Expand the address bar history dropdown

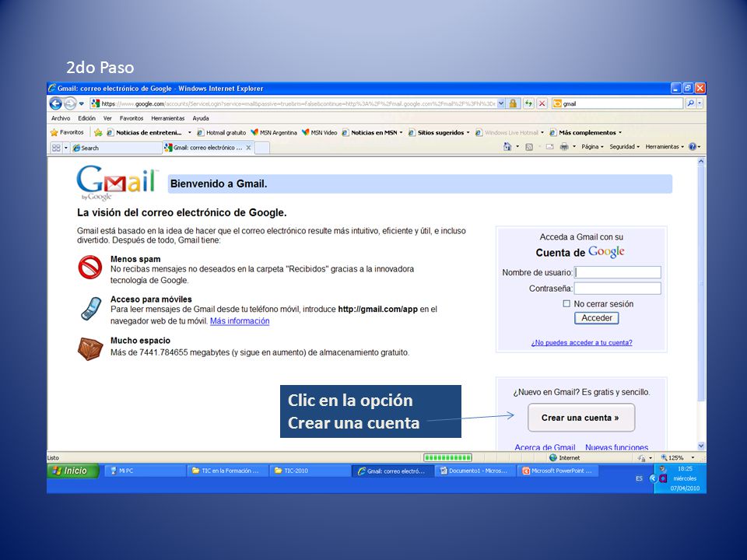tap(501, 103)
